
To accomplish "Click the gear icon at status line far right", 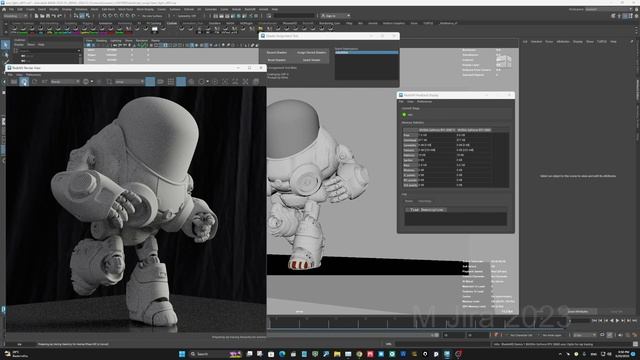I will click(x=636, y=16).
